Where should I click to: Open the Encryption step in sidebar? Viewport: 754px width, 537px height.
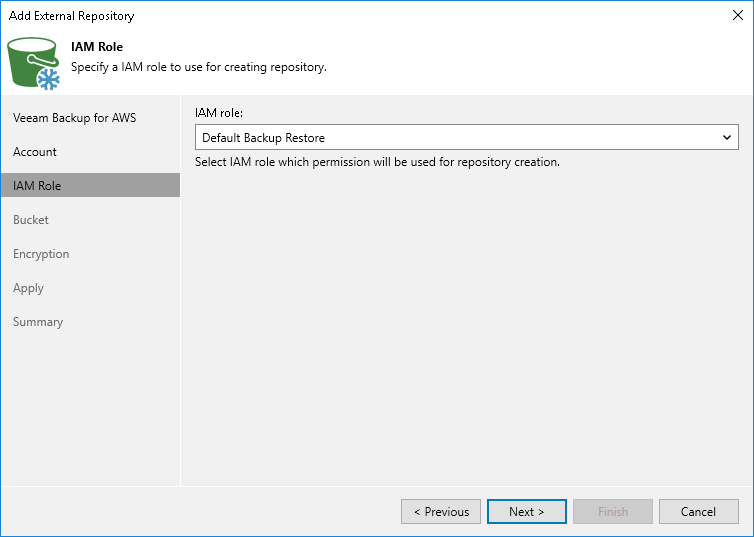(41, 254)
